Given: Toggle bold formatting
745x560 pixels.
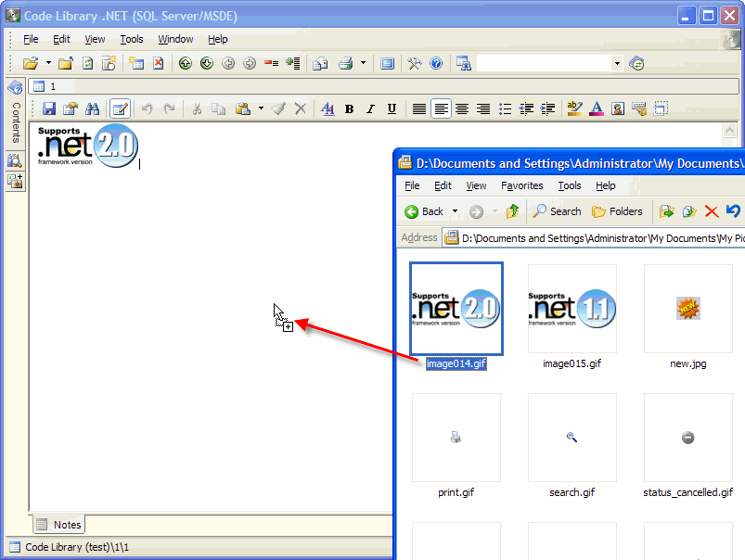Looking at the screenshot, I should click(x=349, y=108).
